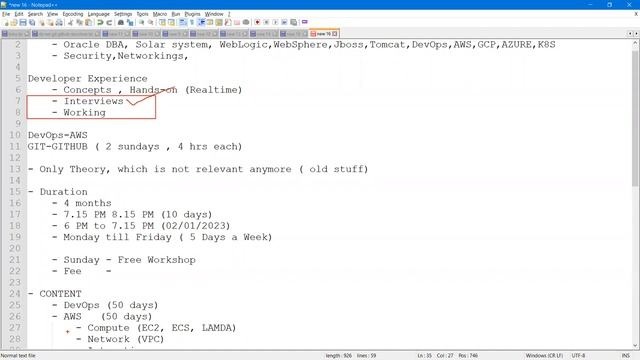Click the Copy toolbar icon
Image resolution: width=640 pixels, height=360 pixels.
(79, 22)
